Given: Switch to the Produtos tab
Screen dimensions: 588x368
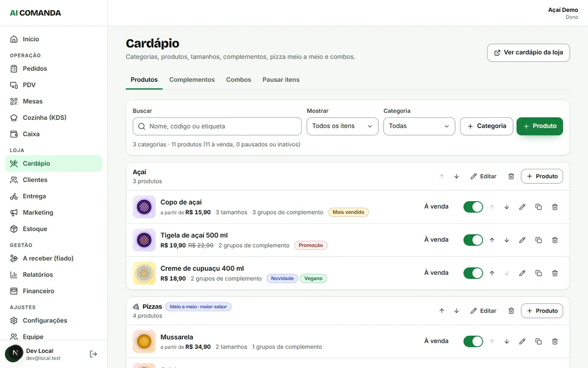Looking at the screenshot, I should coord(144,79).
